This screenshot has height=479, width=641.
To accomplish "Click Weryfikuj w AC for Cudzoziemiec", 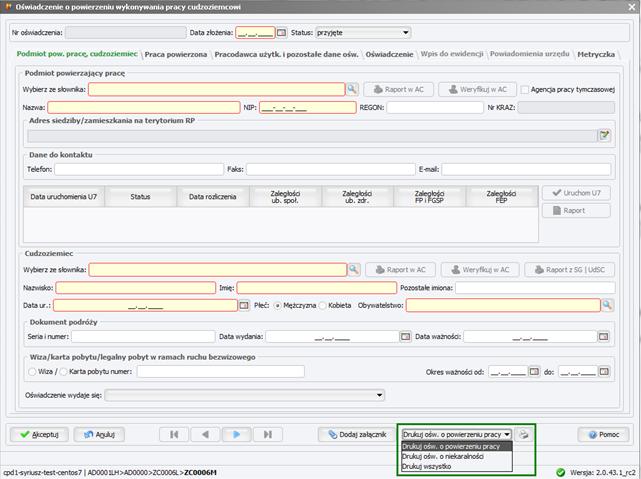I will [x=480, y=269].
